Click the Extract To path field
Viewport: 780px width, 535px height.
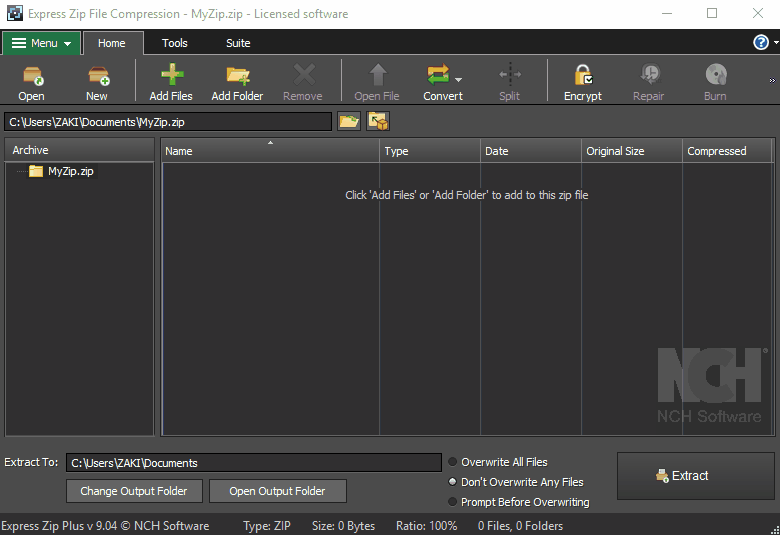point(254,463)
